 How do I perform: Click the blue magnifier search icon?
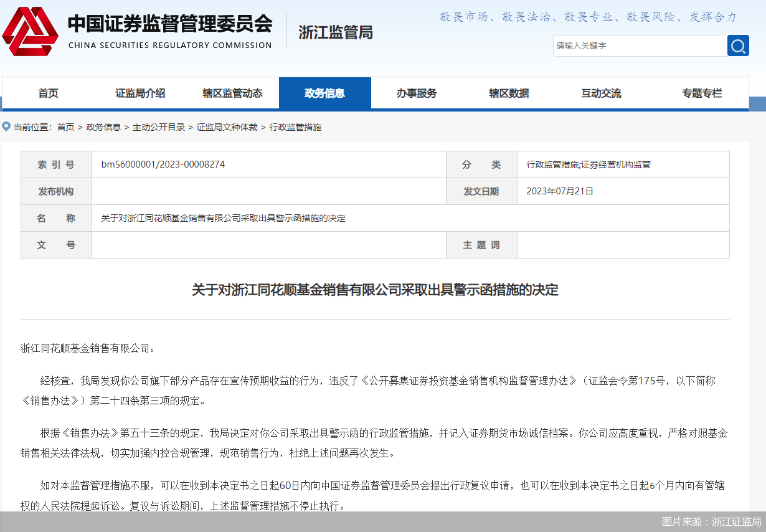[738, 45]
